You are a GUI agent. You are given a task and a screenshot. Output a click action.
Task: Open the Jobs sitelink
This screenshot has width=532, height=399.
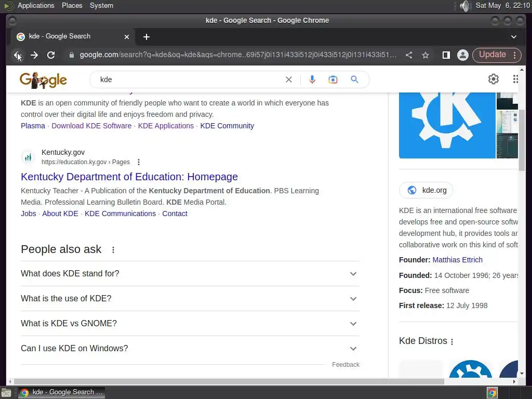(x=28, y=214)
